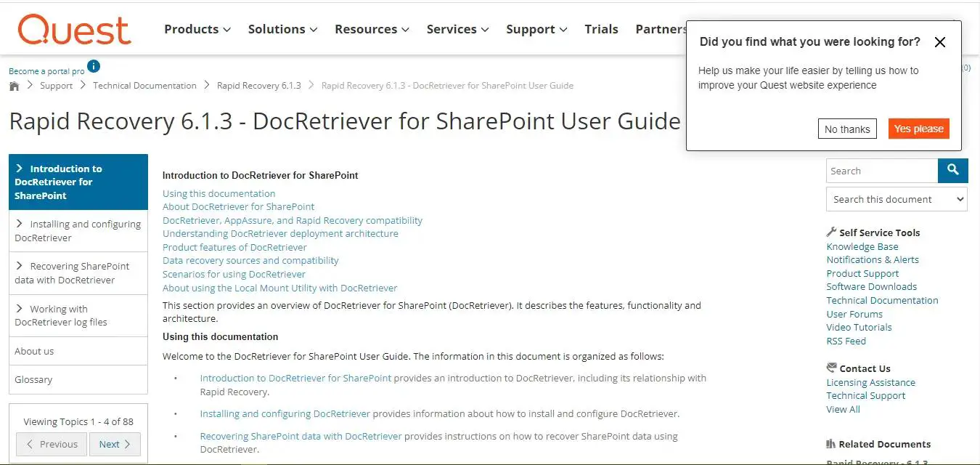
Task: Go to Rapid Recovery 6.1.3 in the breadcrumb
Action: 258,86
